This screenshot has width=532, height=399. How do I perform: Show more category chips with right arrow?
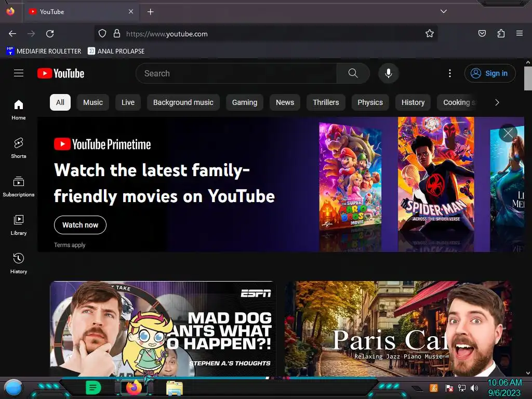[x=497, y=102]
